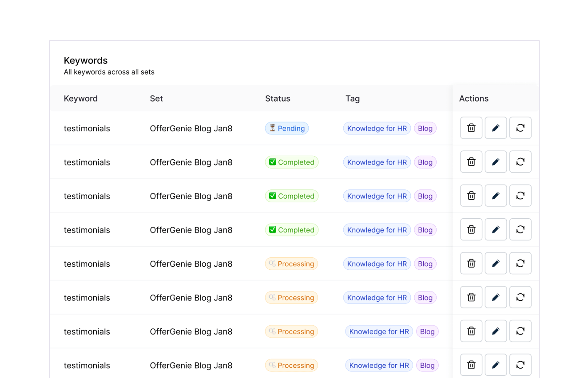Open the edit pencil on the last row
The width and height of the screenshot is (588, 378).
(x=496, y=365)
